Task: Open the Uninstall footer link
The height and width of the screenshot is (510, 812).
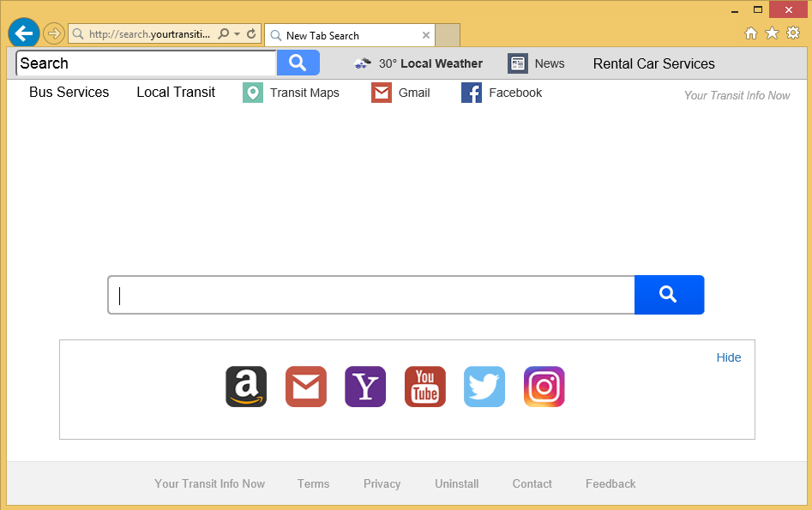Action: click(x=457, y=483)
